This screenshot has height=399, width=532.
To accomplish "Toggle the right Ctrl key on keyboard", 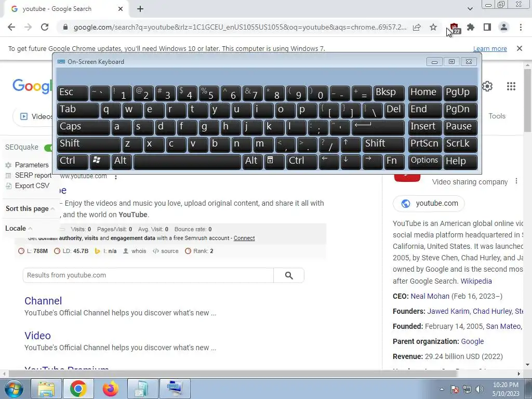I will [302, 162].
